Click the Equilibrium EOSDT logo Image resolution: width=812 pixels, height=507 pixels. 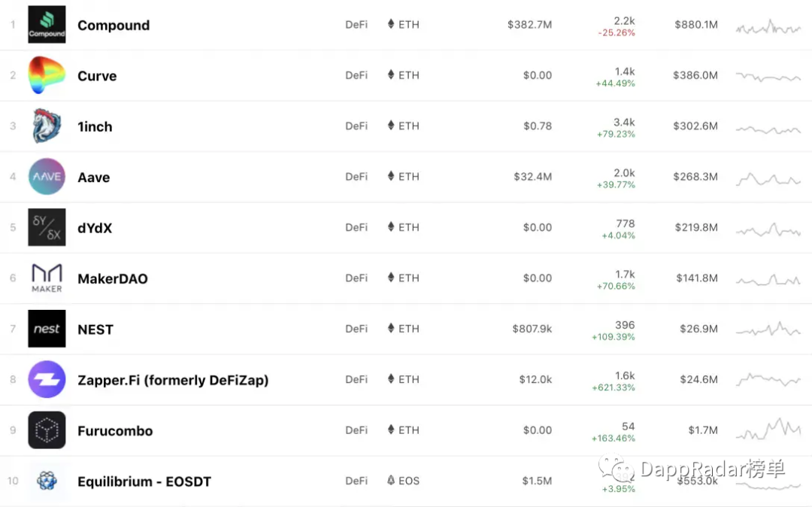coord(47,481)
